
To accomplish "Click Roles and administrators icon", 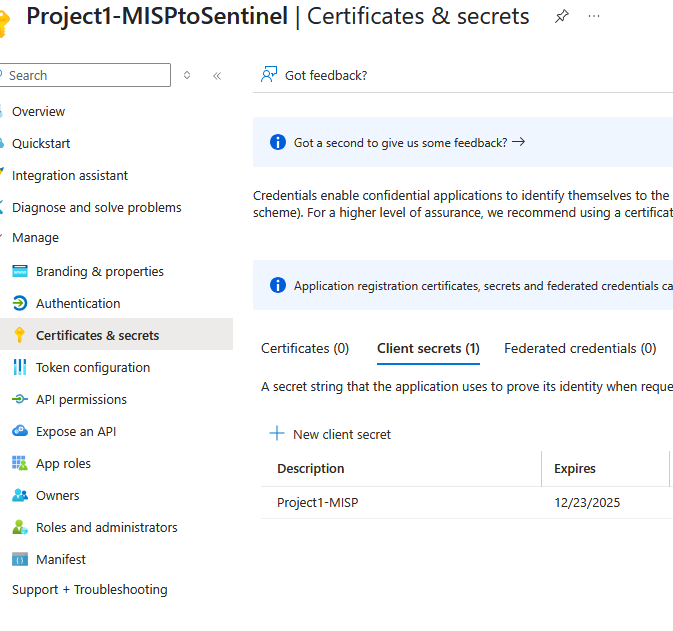I will coord(20,527).
